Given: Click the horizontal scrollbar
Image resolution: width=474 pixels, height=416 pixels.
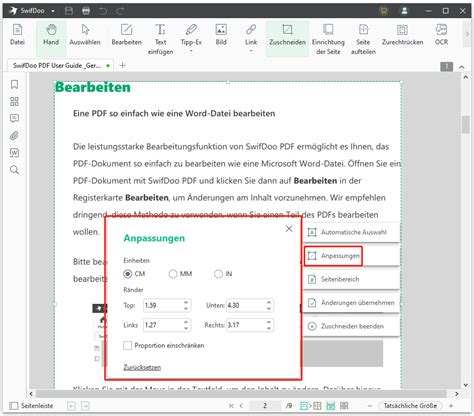Looking at the screenshot, I should [241, 394].
